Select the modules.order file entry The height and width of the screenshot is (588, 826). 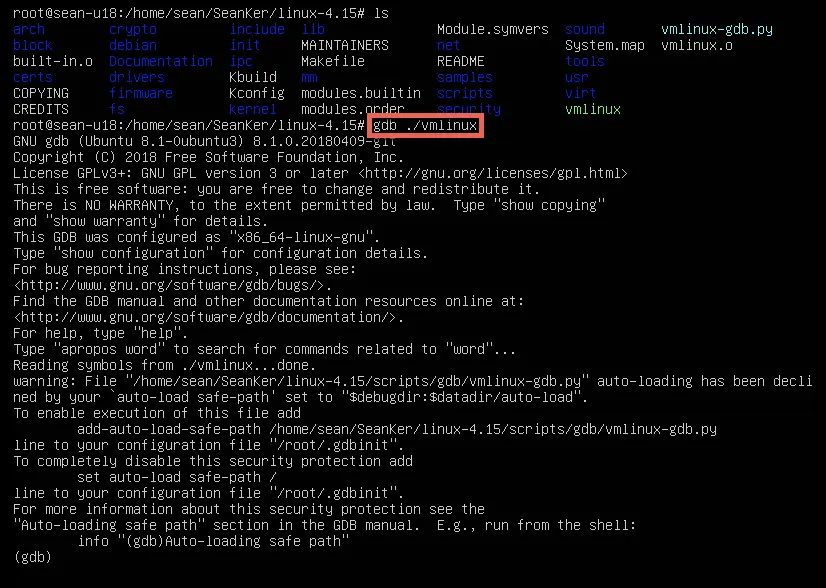353,109
